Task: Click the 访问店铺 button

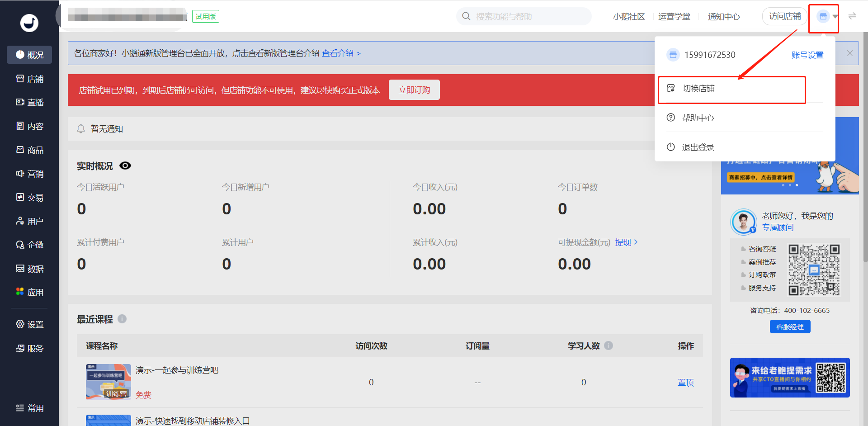Action: tap(785, 16)
